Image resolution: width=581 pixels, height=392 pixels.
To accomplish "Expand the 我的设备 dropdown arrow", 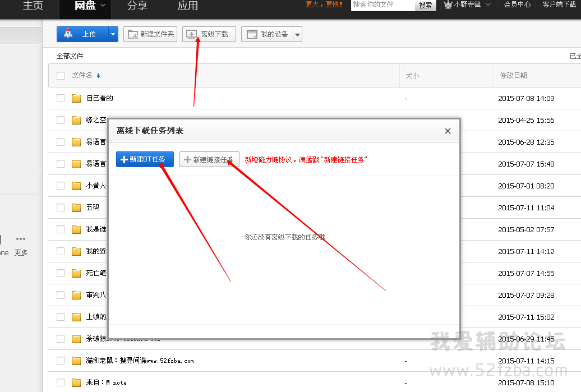I will coord(297,35).
